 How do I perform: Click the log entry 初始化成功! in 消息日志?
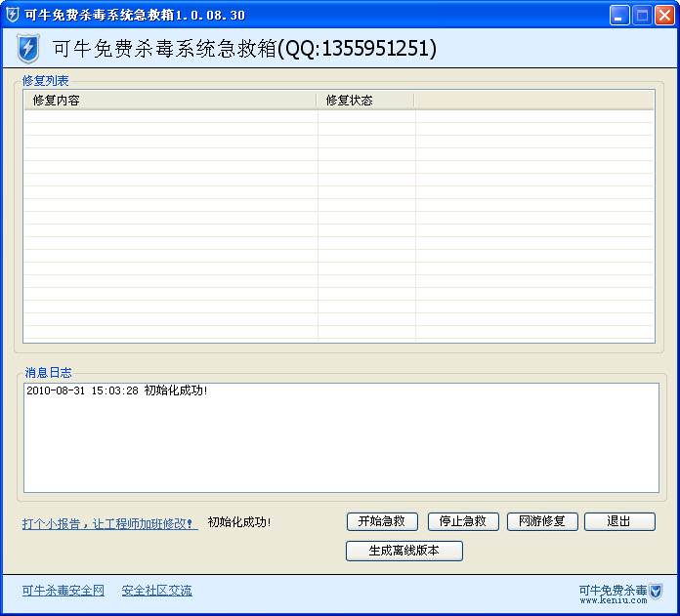[117, 390]
